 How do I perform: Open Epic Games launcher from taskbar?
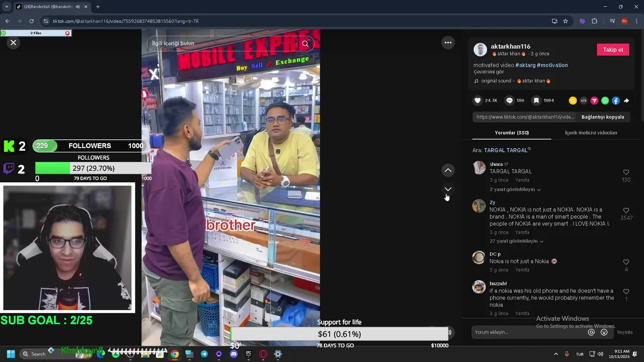tap(249, 354)
